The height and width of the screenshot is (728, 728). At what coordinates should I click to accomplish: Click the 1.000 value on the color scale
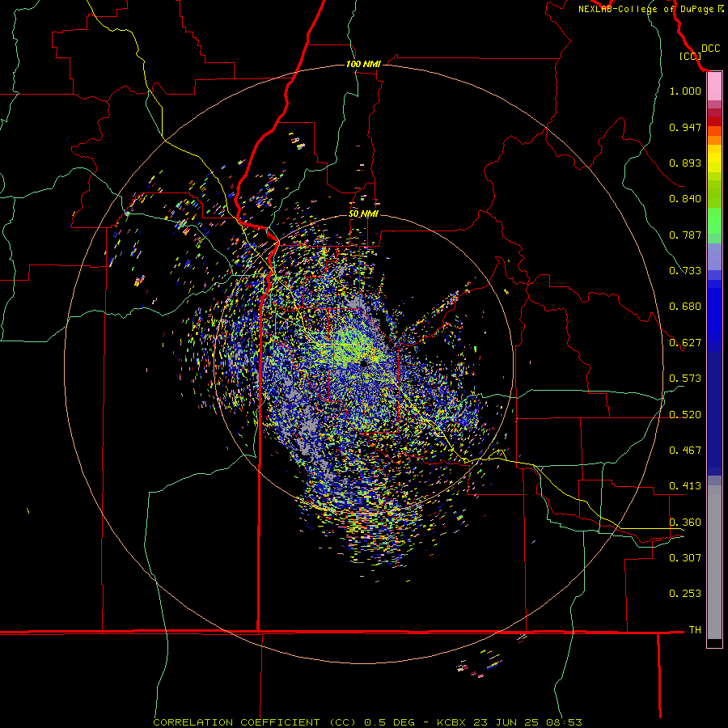click(685, 91)
